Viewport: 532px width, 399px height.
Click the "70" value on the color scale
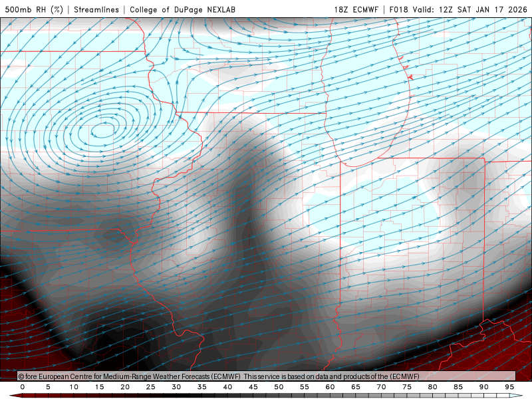[381, 387]
